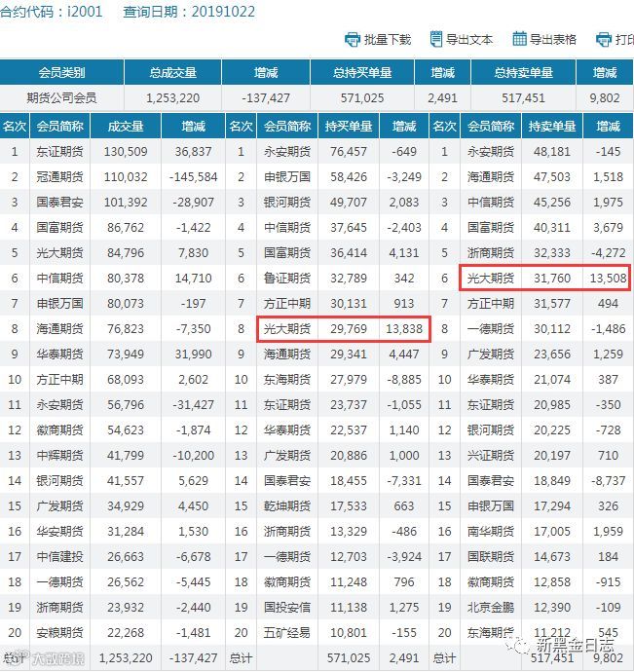Click 银河期货 in the long position ranking
The height and width of the screenshot is (672, 634).
click(286, 203)
